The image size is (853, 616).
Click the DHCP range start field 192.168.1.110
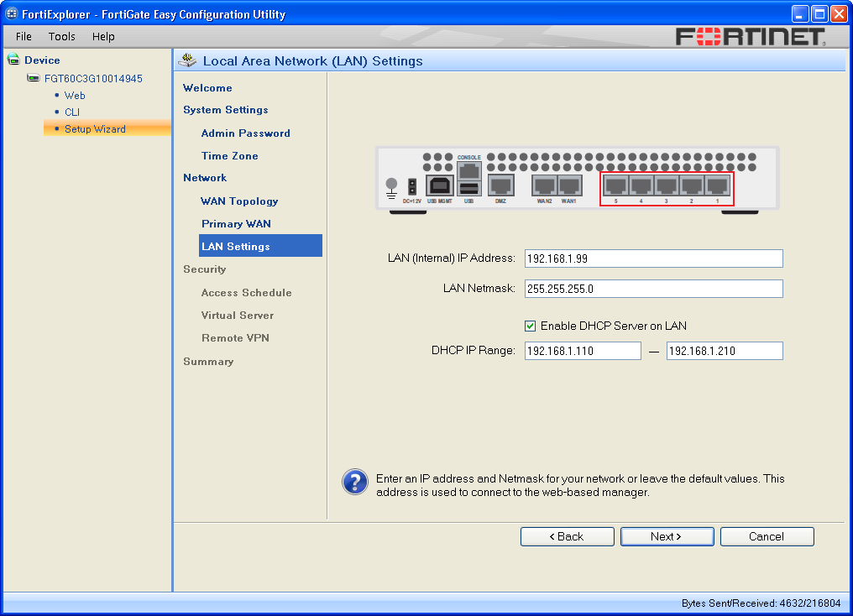583,351
